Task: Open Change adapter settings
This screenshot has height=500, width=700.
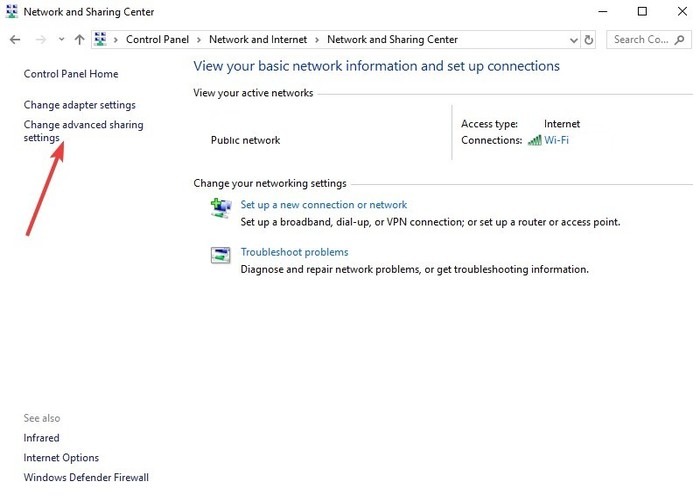Action: point(79,105)
